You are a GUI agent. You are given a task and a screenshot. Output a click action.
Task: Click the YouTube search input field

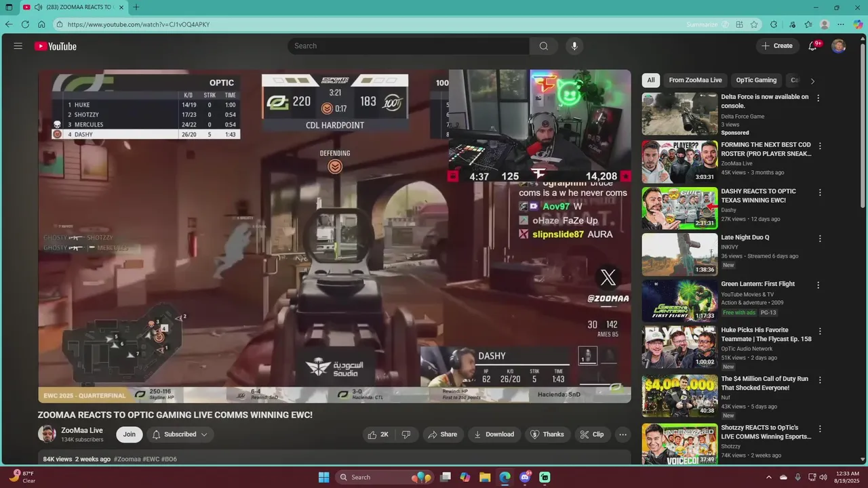408,46
